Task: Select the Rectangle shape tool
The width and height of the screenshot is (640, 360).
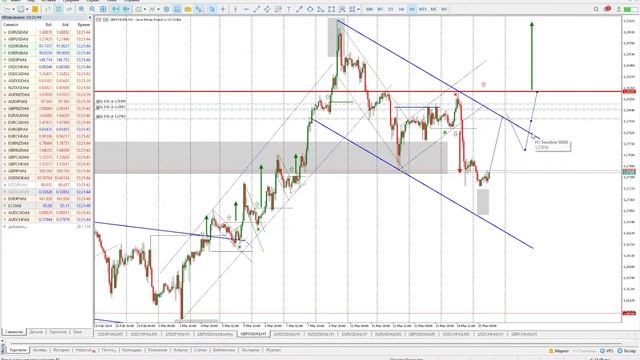Action: [331, 9]
